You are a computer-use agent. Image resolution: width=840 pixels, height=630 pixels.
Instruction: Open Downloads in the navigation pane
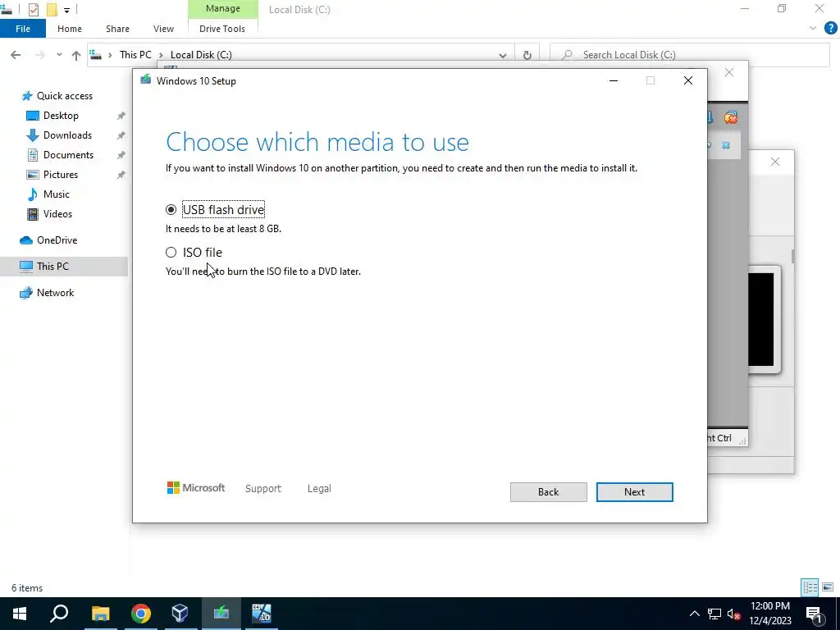tap(67, 135)
